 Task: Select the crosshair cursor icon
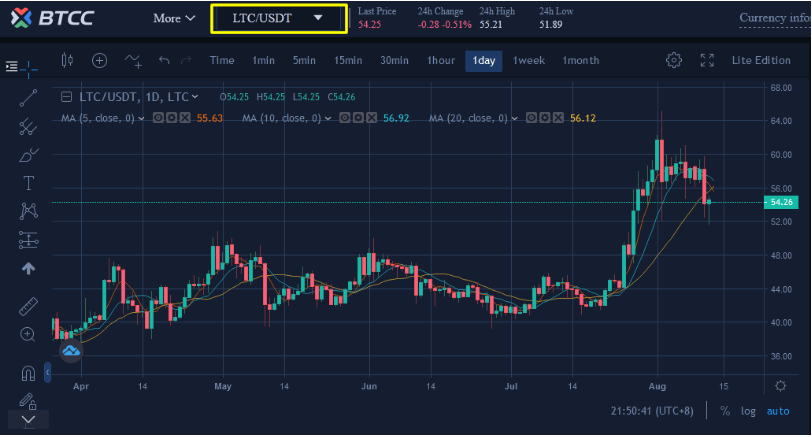[x=30, y=67]
